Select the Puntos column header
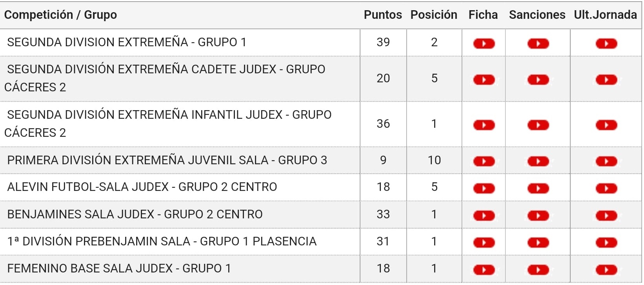 (x=383, y=15)
